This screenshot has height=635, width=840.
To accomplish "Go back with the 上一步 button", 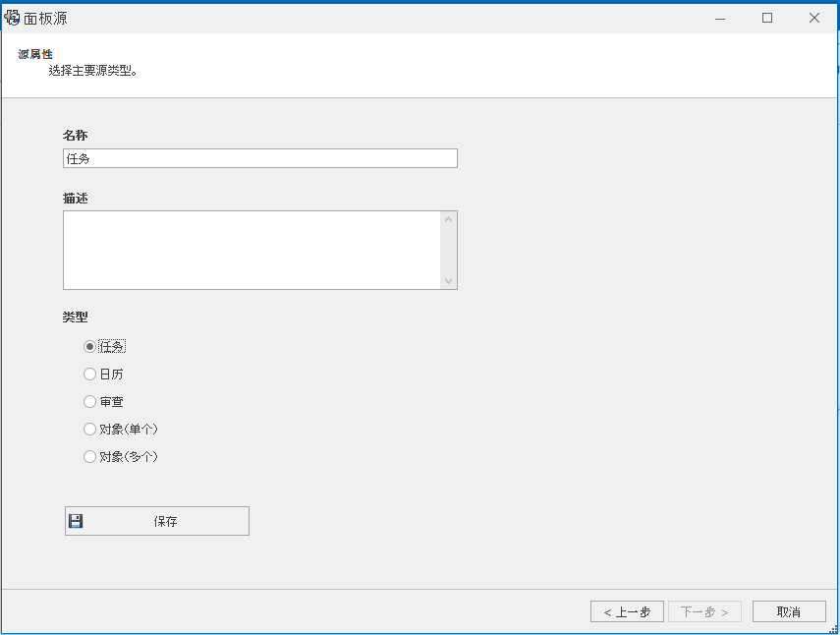I will (627, 611).
